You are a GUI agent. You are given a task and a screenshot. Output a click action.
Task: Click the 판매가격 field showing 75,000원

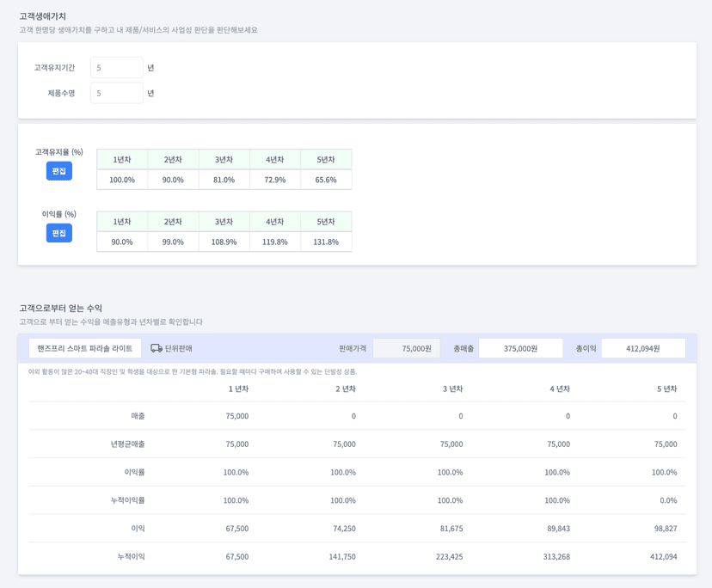pyautogui.click(x=406, y=348)
